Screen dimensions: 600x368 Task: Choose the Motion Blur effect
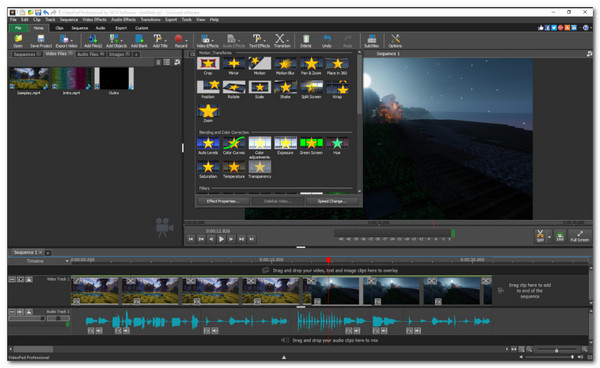pos(285,66)
